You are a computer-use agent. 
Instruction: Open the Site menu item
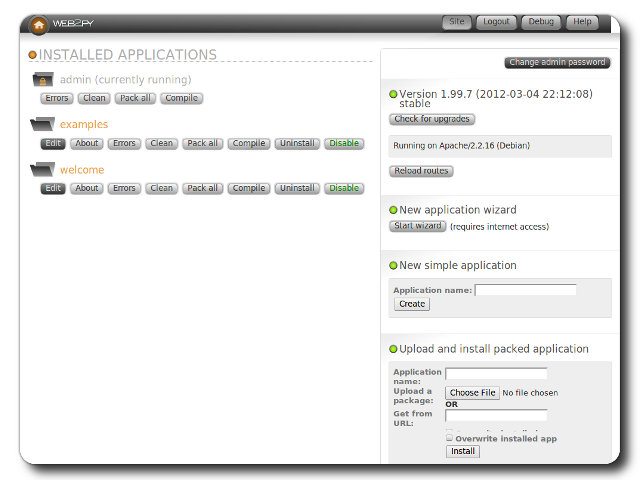tap(457, 22)
